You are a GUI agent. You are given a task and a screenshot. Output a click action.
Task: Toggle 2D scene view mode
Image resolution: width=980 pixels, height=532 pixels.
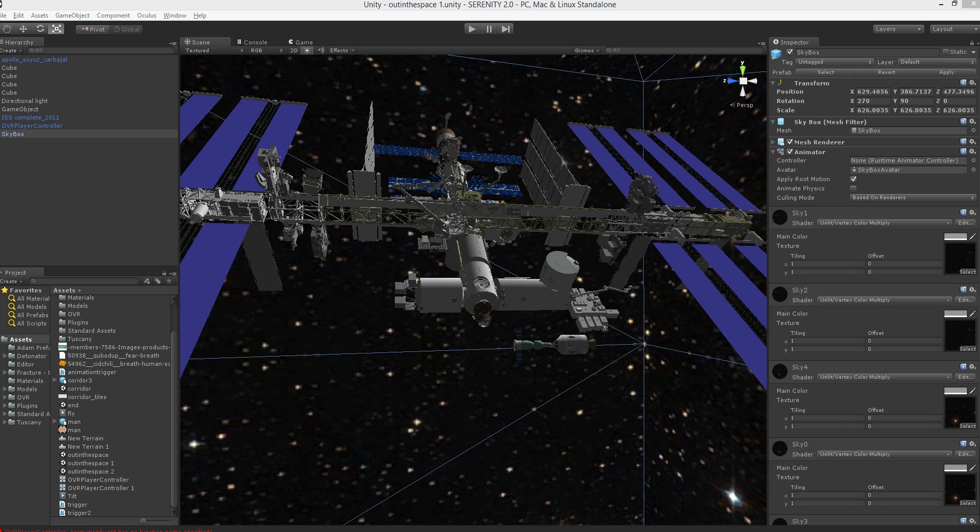point(294,50)
